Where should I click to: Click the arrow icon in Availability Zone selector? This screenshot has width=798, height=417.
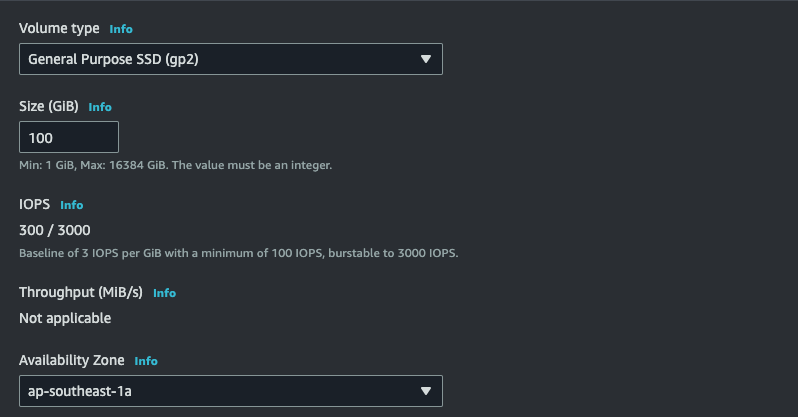[x=425, y=391]
